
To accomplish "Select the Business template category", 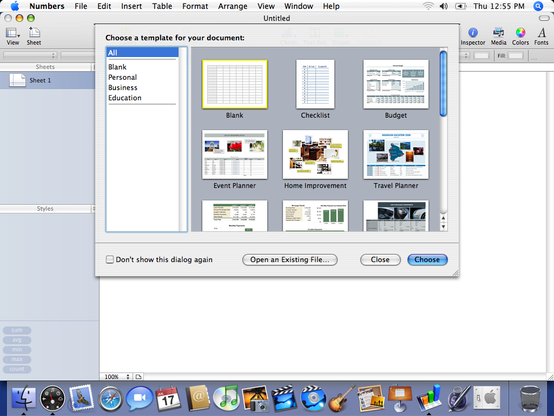I will 143,88.
